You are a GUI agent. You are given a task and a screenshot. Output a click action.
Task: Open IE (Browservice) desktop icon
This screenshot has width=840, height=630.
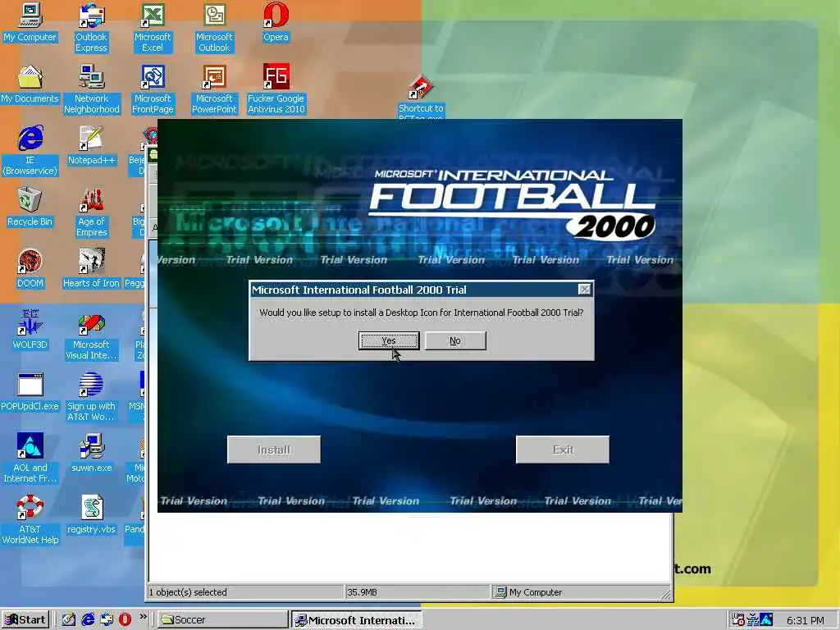30,151
